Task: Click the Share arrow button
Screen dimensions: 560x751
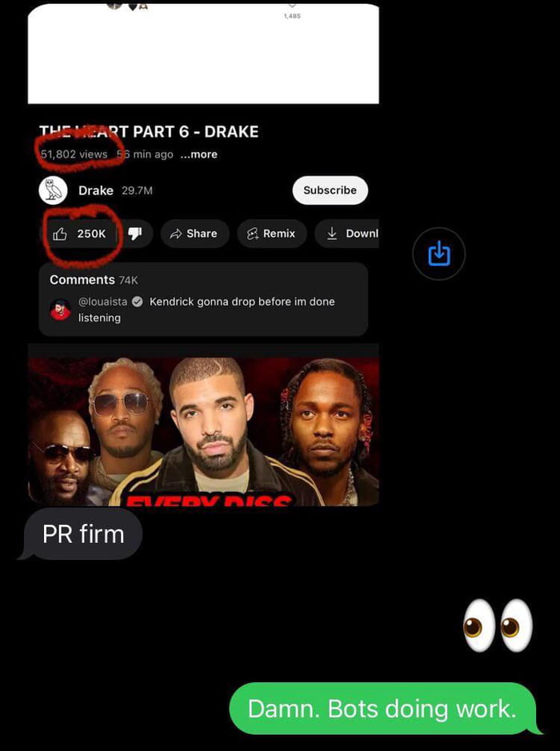Action: [194, 234]
